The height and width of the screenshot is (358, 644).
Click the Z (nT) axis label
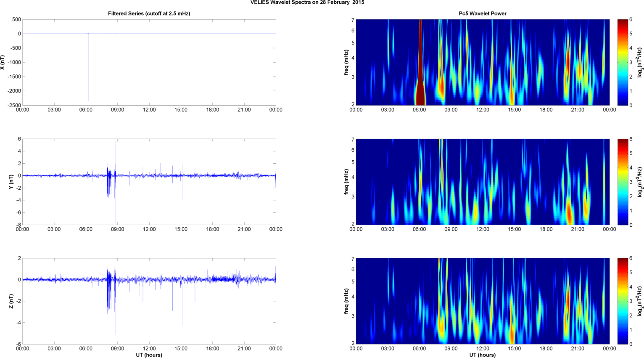(11, 301)
